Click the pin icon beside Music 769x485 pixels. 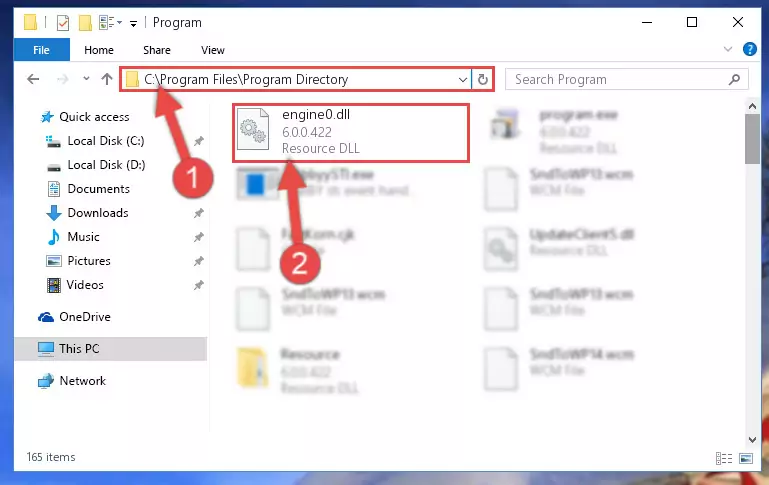[x=199, y=237]
